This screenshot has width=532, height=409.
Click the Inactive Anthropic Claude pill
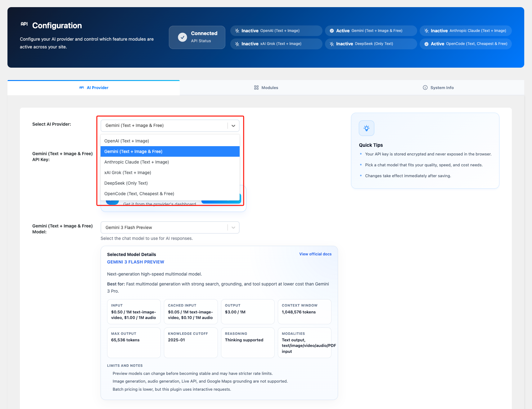[466, 31]
